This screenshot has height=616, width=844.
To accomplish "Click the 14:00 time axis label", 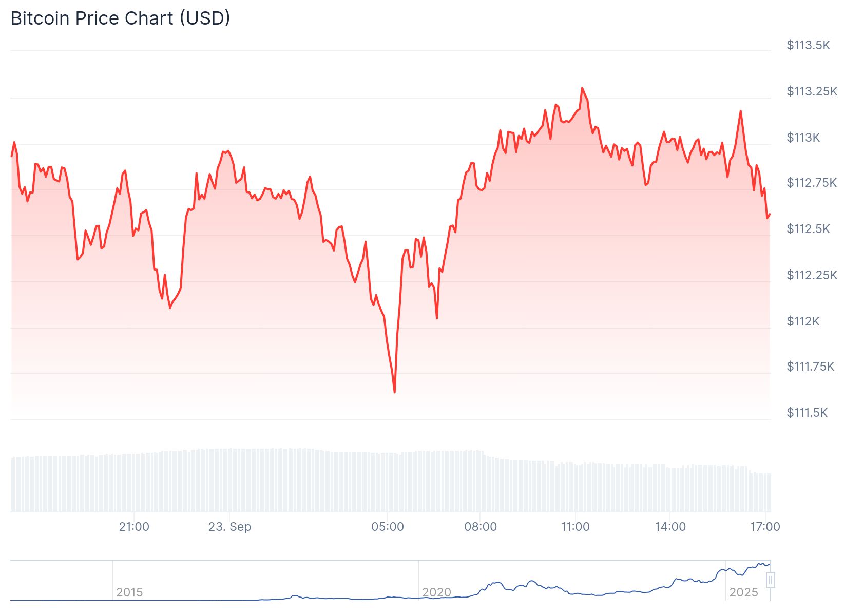I will point(670,527).
